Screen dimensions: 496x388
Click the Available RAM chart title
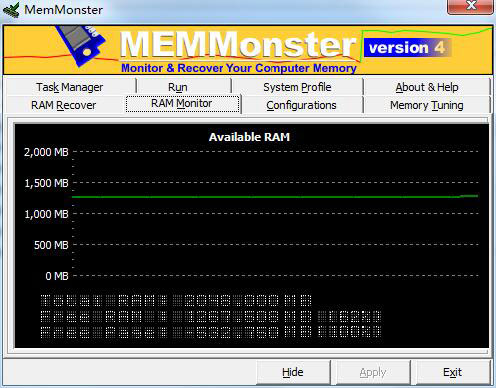pos(249,137)
